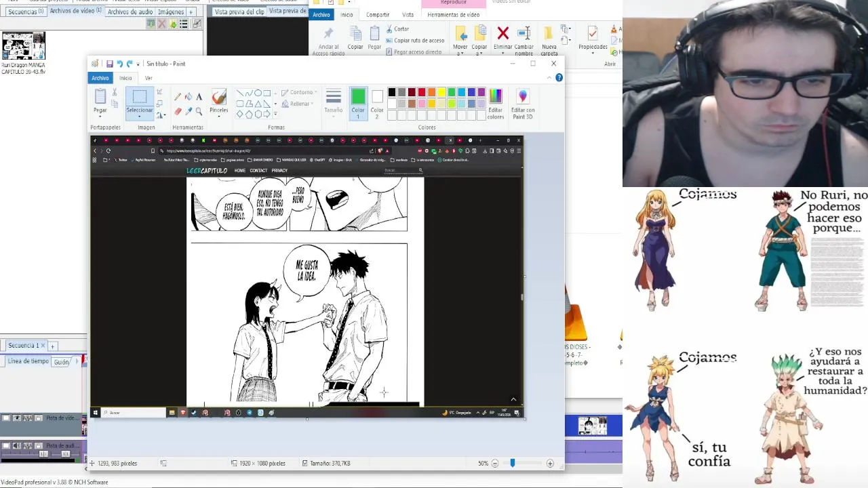Select the Color picker eyedropper in Paint
The width and height of the screenshot is (868, 488).
point(189,111)
